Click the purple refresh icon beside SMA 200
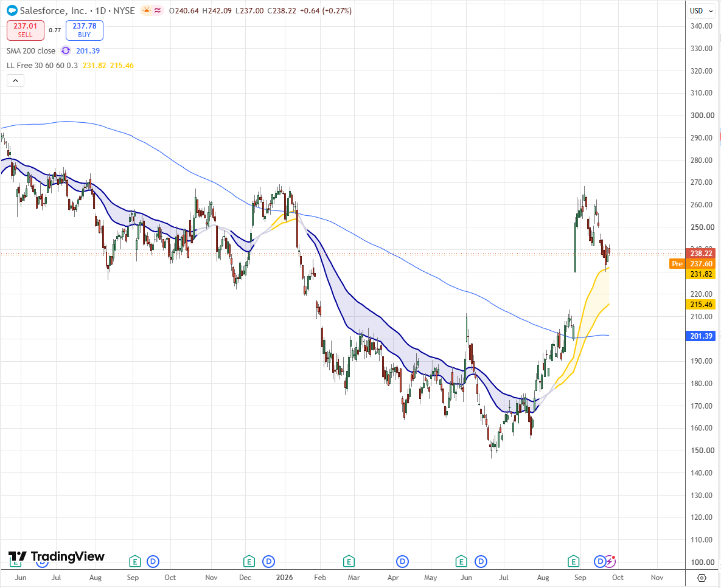This screenshot has height=588, width=721. (x=66, y=50)
